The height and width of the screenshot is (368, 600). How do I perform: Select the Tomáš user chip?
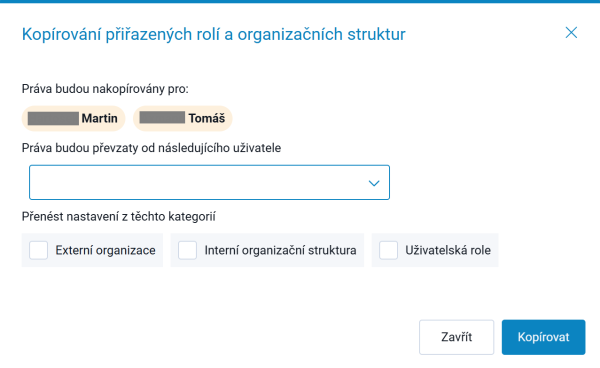click(183, 119)
